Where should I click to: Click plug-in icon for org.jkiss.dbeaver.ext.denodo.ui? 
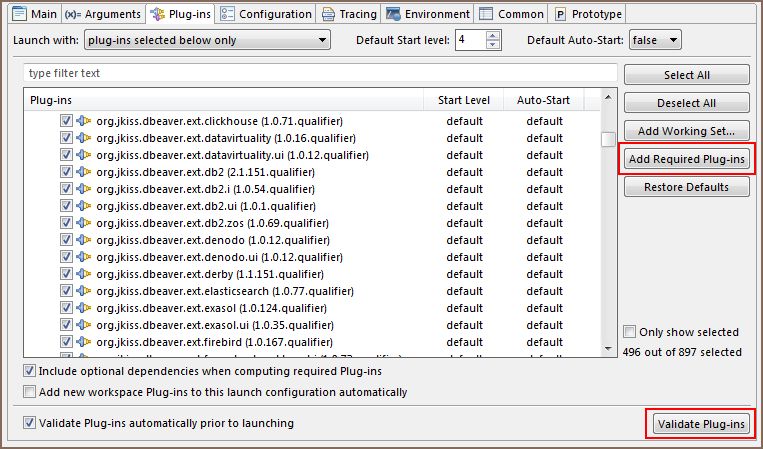(84, 257)
